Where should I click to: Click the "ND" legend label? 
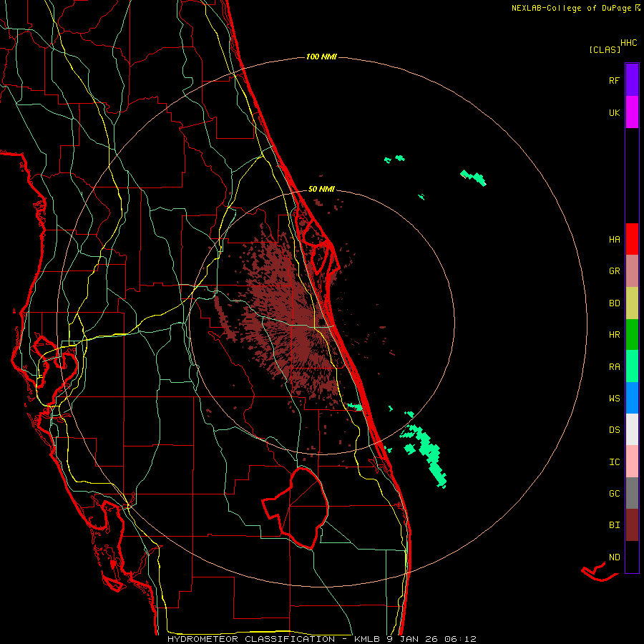point(614,557)
